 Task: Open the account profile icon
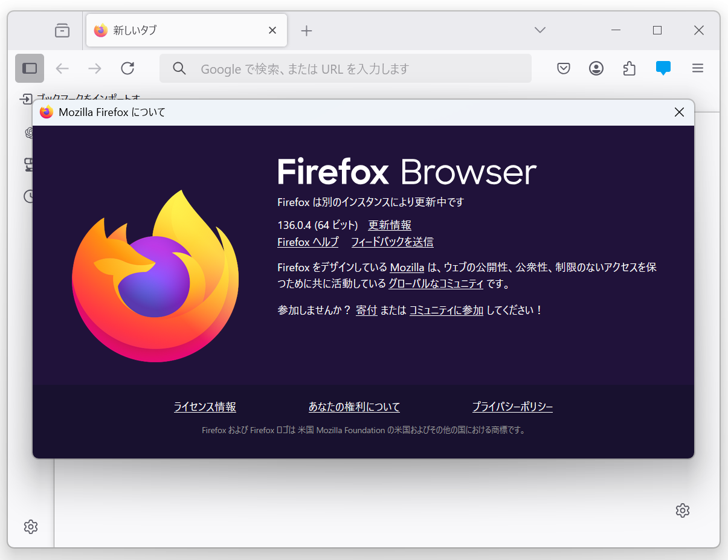click(596, 68)
